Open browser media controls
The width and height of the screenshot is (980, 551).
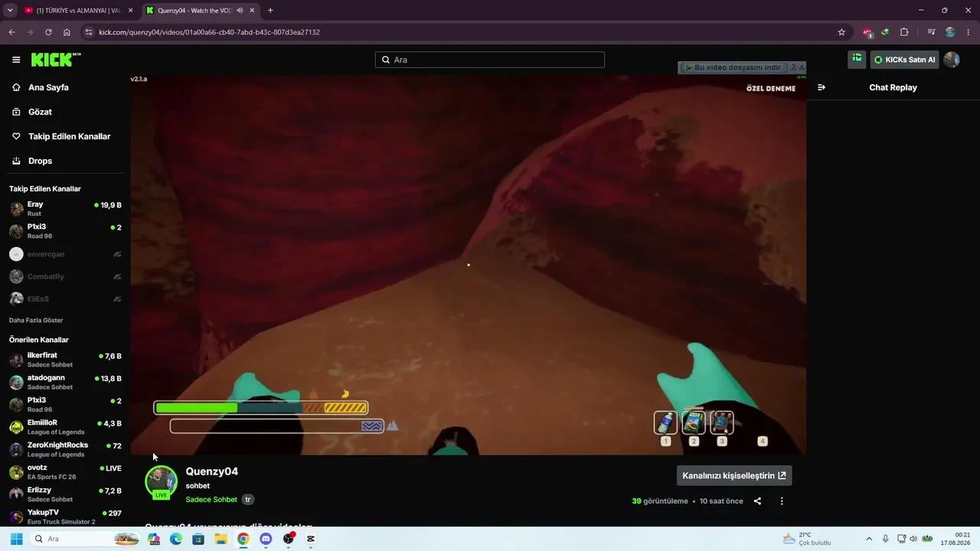tap(931, 32)
